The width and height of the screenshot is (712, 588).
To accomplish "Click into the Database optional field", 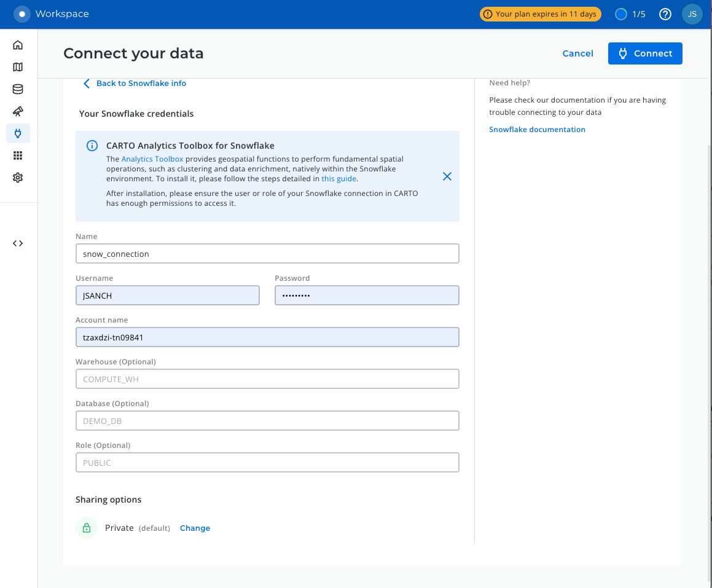I will click(x=267, y=421).
